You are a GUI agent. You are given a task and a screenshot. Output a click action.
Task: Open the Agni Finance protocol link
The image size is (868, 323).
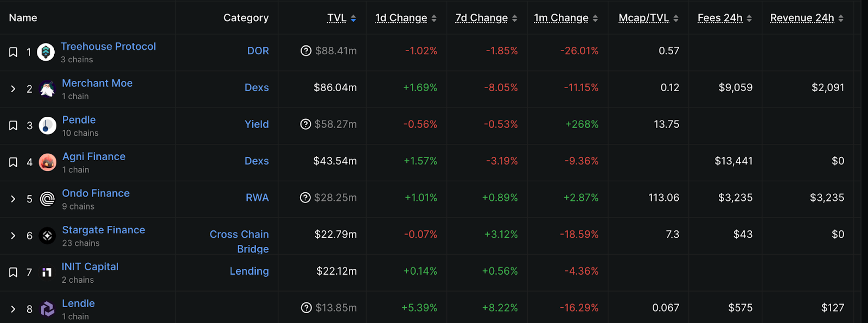point(94,156)
